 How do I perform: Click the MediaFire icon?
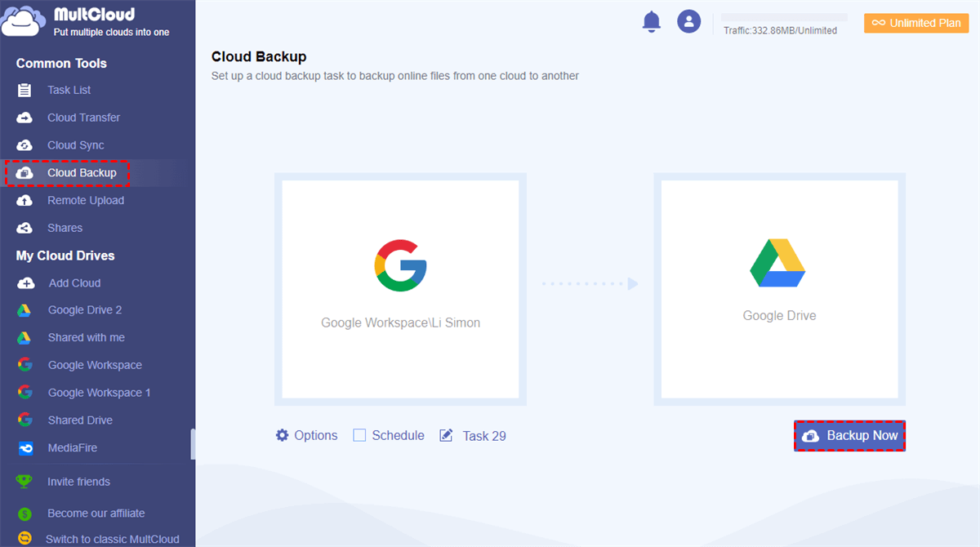pyautogui.click(x=25, y=448)
